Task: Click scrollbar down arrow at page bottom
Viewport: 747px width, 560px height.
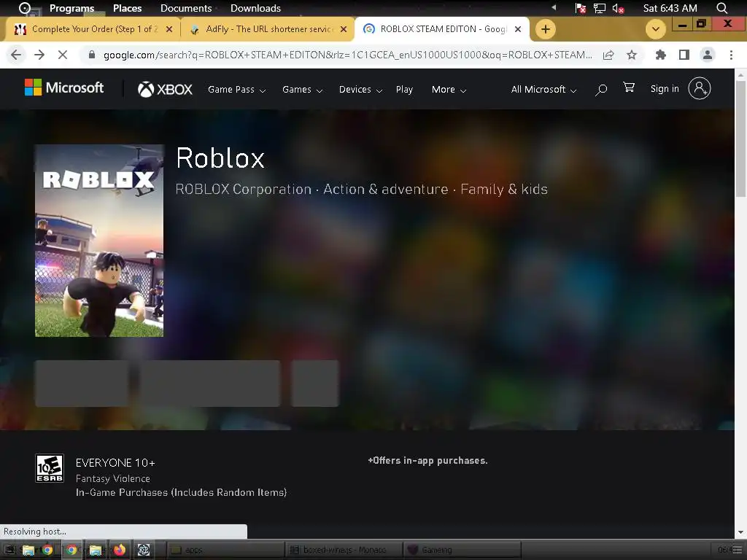Action: 741,532
